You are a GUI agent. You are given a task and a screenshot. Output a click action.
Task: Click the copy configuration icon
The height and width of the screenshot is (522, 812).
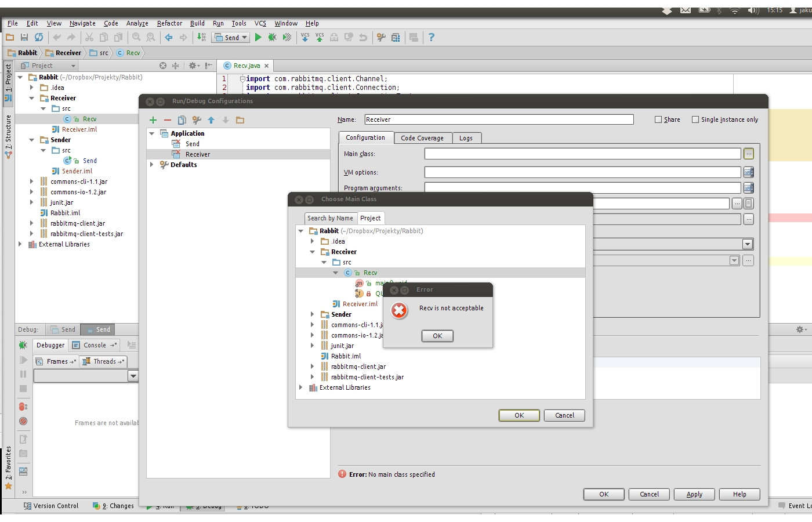(182, 120)
